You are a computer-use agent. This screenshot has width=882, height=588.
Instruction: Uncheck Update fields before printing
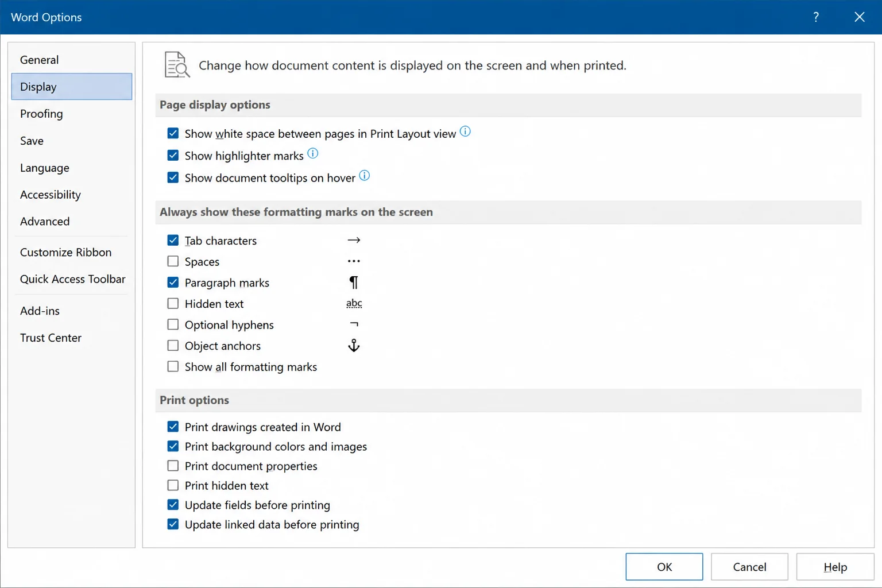pyautogui.click(x=173, y=505)
